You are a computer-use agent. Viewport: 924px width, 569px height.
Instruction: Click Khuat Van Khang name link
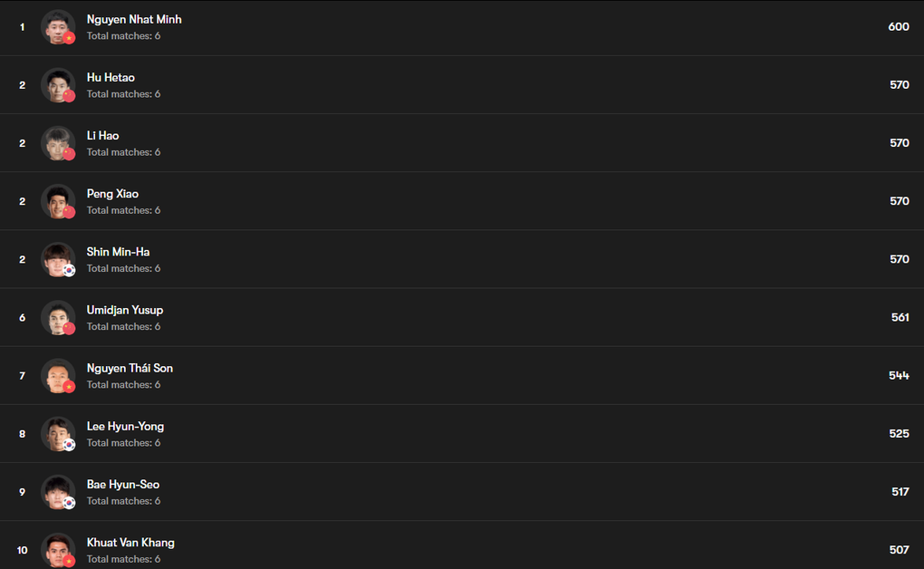[x=130, y=542]
